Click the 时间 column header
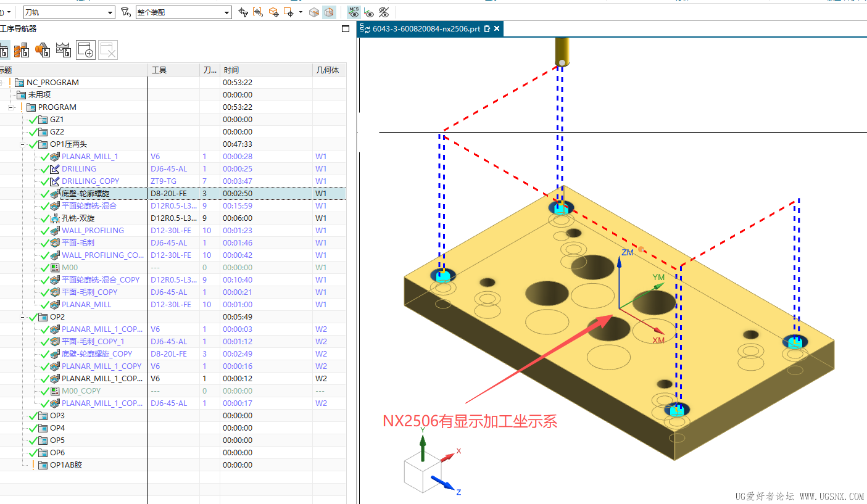This screenshot has width=867, height=504. (x=231, y=70)
